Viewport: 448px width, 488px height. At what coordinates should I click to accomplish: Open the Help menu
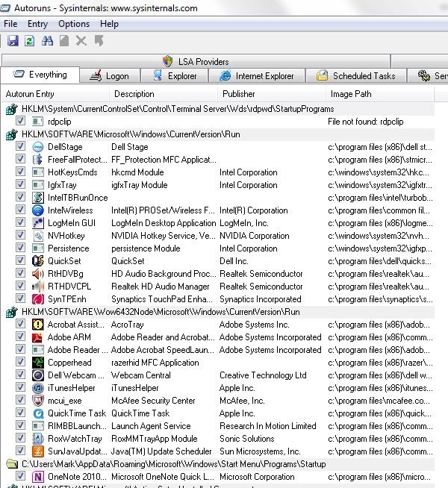coord(109,24)
